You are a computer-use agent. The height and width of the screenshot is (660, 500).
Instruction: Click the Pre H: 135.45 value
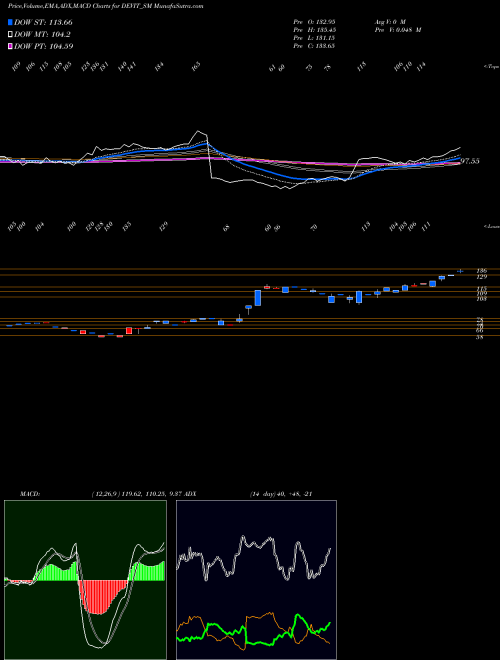point(314,30)
